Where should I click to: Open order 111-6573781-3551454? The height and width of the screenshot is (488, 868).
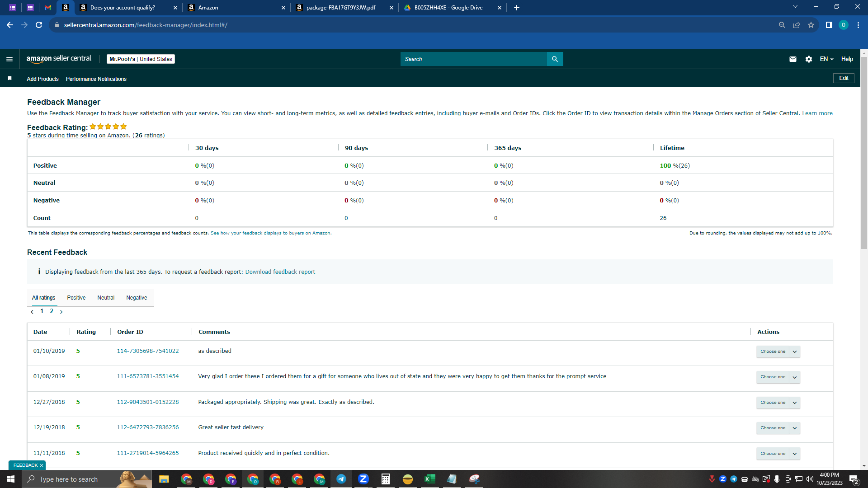coord(148,376)
